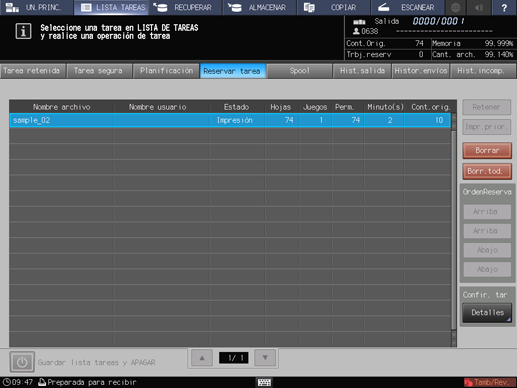The image size is (517, 388).
Task: Open the UN.PRINC. main unit screen
Action: 36,7
